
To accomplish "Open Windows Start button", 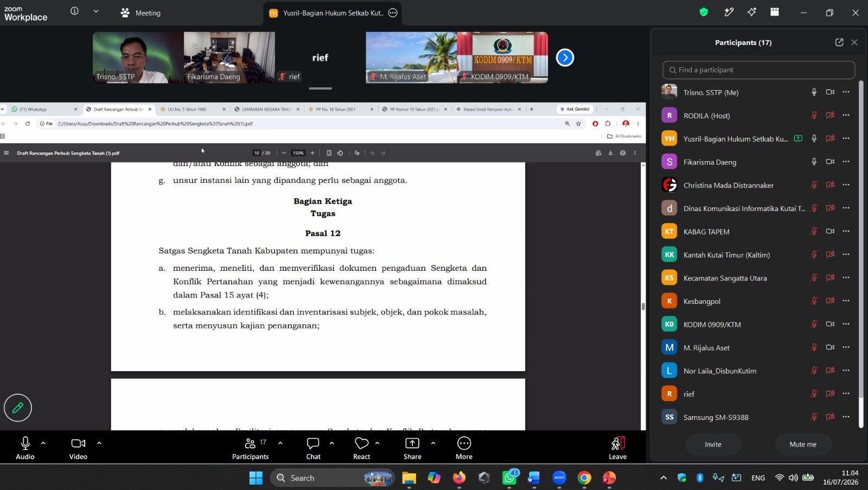I will [256, 478].
